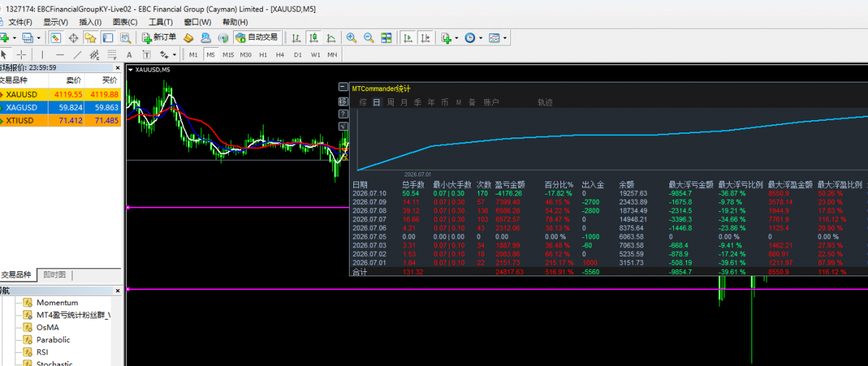The width and height of the screenshot is (868, 366).
Task: Switch chart to line chart style
Action: pyautogui.click(x=331, y=38)
